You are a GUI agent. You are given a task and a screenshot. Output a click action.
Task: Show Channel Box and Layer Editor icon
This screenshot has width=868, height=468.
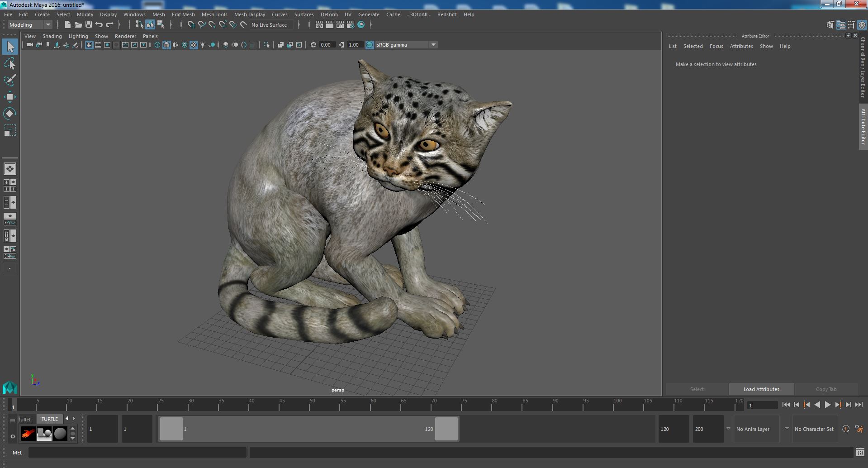click(x=862, y=25)
